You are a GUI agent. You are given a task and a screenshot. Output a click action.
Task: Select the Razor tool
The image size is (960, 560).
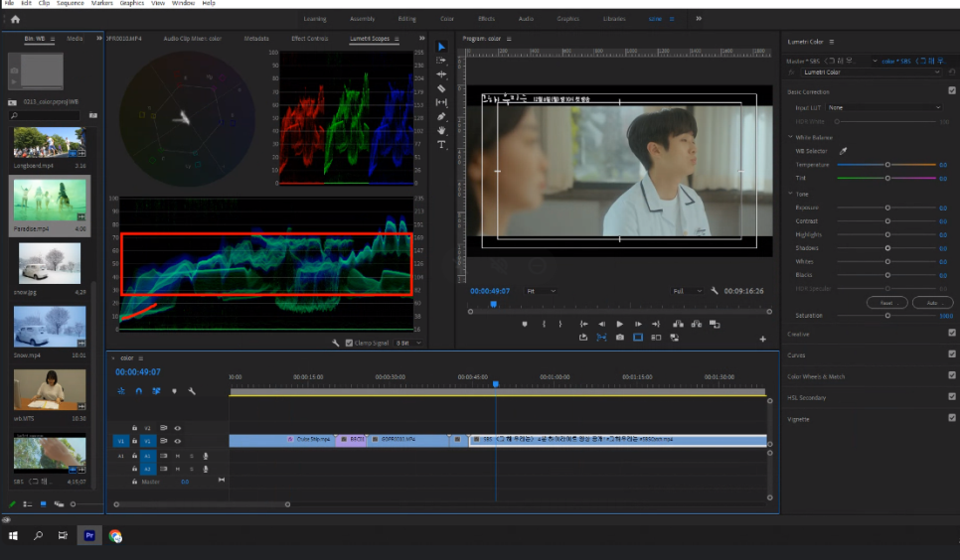[x=441, y=88]
